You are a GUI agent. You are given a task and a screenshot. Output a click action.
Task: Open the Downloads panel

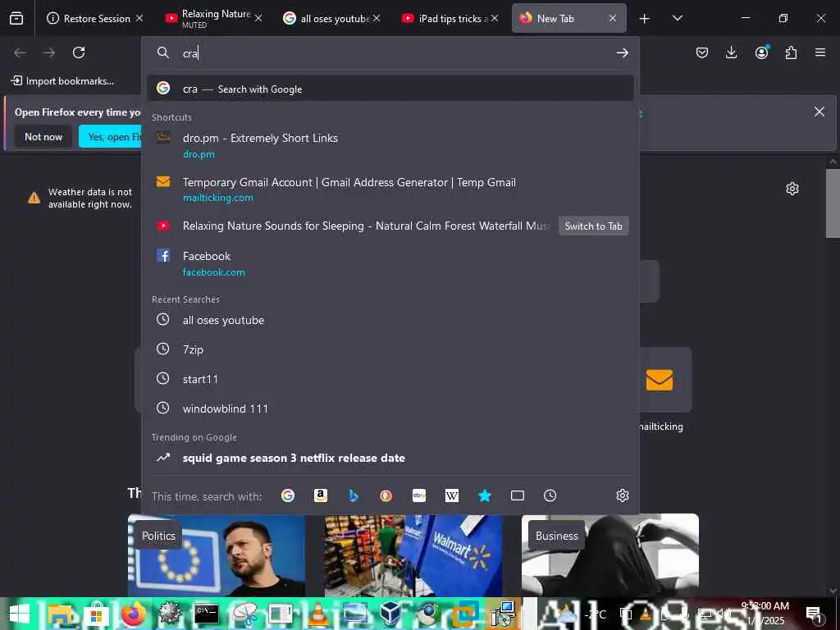point(731,52)
